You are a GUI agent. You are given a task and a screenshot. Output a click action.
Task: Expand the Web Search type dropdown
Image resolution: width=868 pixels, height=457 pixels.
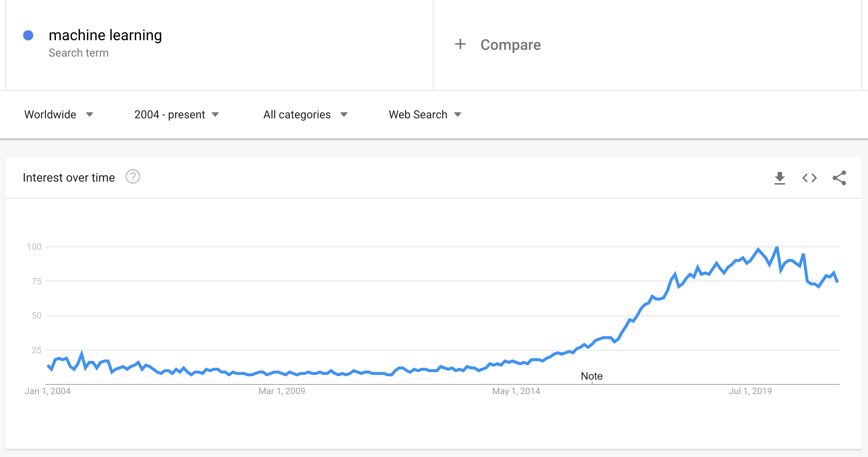(x=425, y=115)
